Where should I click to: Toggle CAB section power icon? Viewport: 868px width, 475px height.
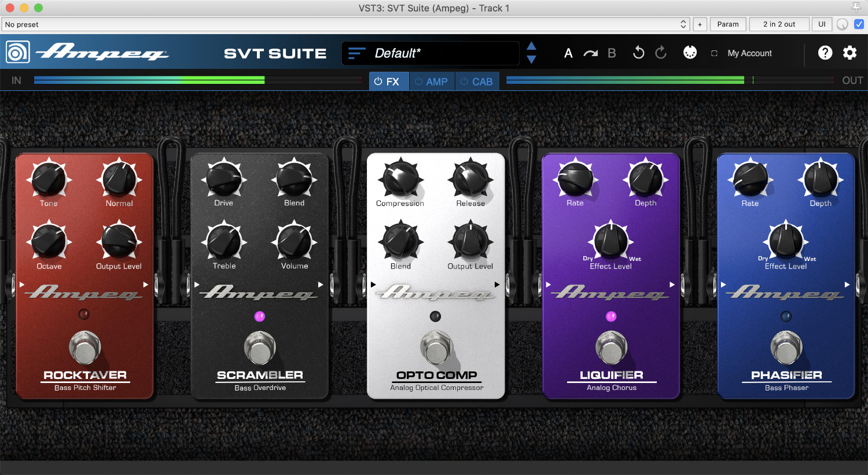pyautogui.click(x=464, y=82)
